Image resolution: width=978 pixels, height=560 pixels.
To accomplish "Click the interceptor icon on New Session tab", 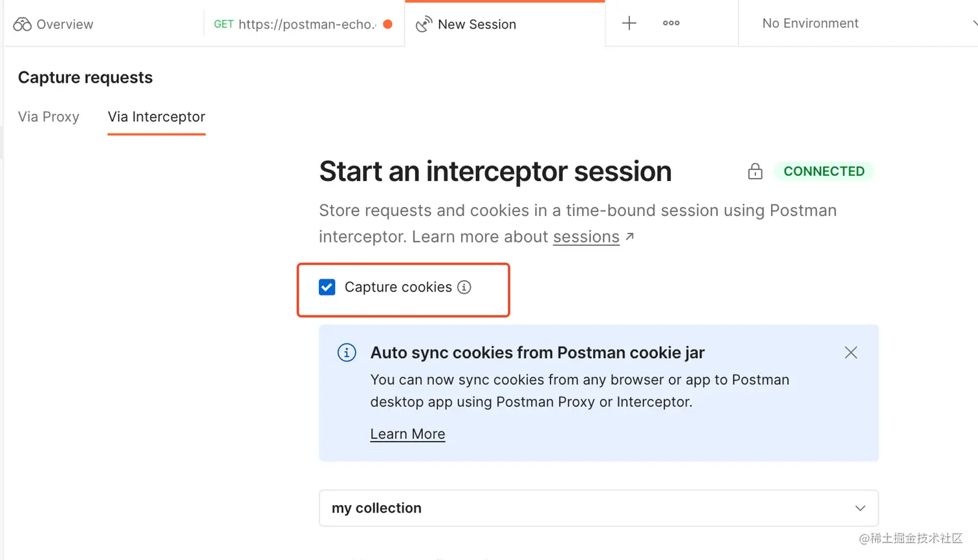I will (424, 23).
